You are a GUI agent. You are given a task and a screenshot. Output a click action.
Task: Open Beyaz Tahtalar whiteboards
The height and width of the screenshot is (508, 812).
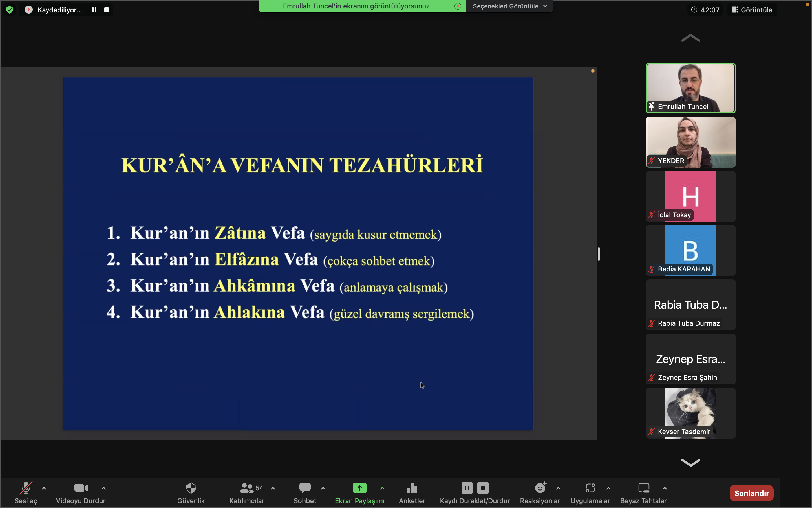644,492
